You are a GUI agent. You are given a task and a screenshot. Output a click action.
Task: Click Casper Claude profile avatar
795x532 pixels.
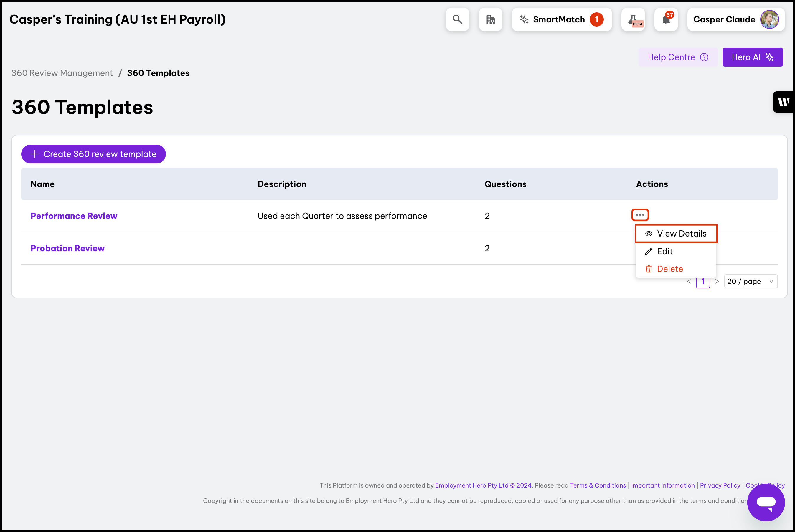tap(769, 20)
